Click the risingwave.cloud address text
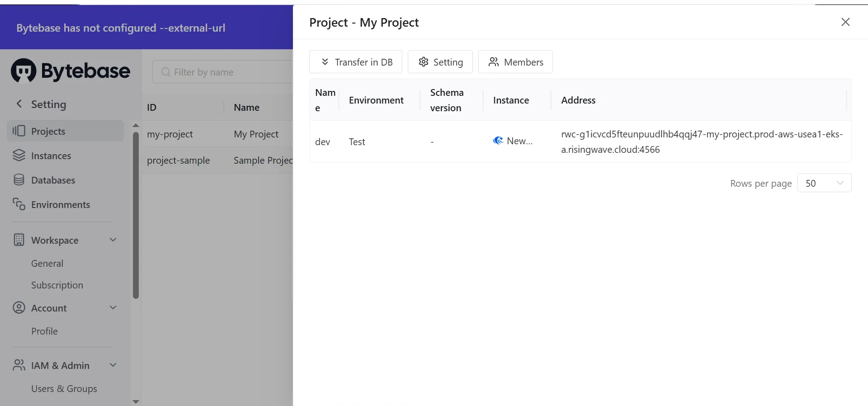 click(702, 142)
